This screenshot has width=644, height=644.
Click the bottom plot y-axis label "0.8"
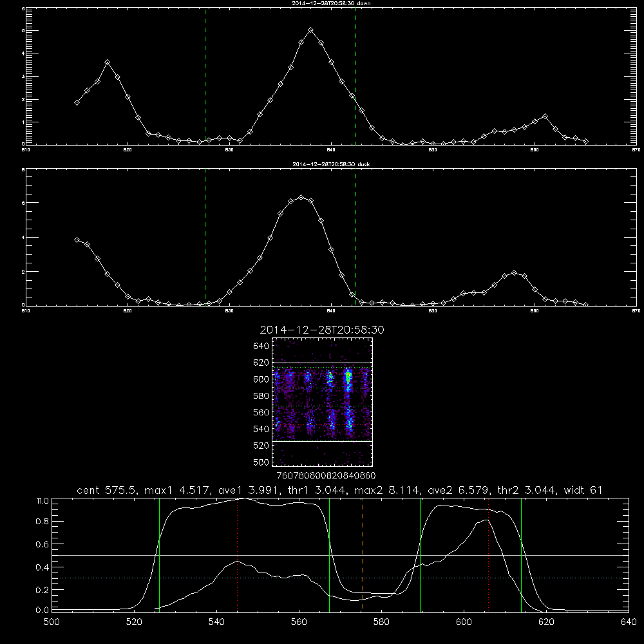43,522
